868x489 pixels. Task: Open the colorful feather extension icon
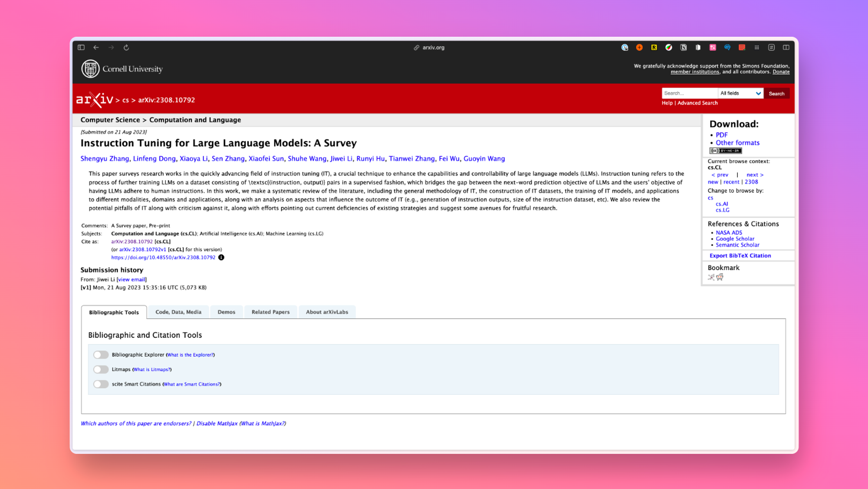pyautogui.click(x=669, y=47)
